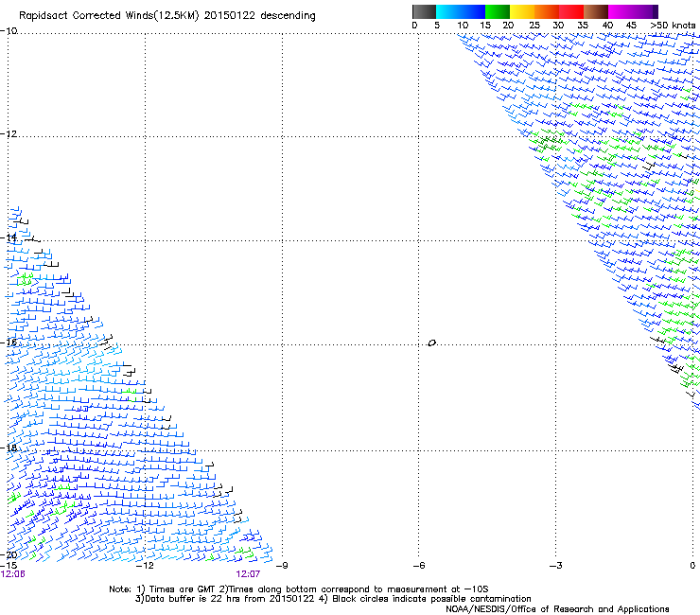Click the brown 35-40 knots legend swatch
The image size is (700, 615).
[x=596, y=11]
